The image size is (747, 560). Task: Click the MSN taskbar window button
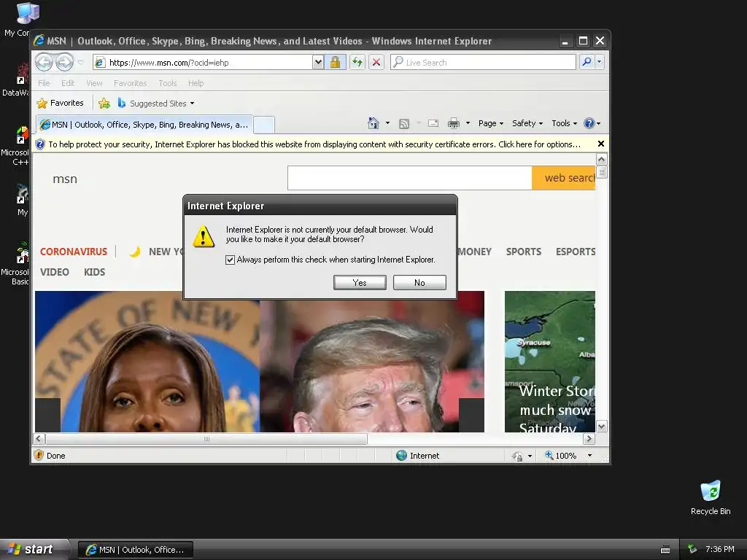pyautogui.click(x=136, y=550)
